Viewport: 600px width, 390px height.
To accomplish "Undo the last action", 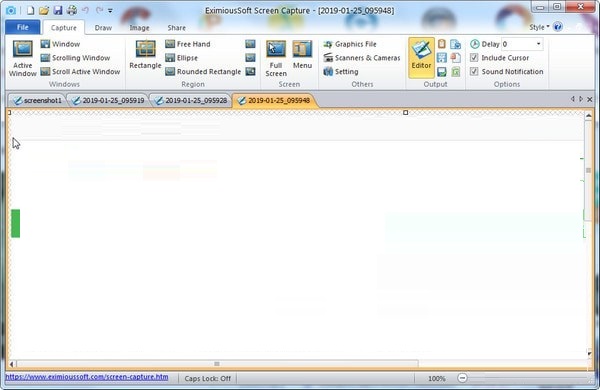I will click(x=86, y=10).
